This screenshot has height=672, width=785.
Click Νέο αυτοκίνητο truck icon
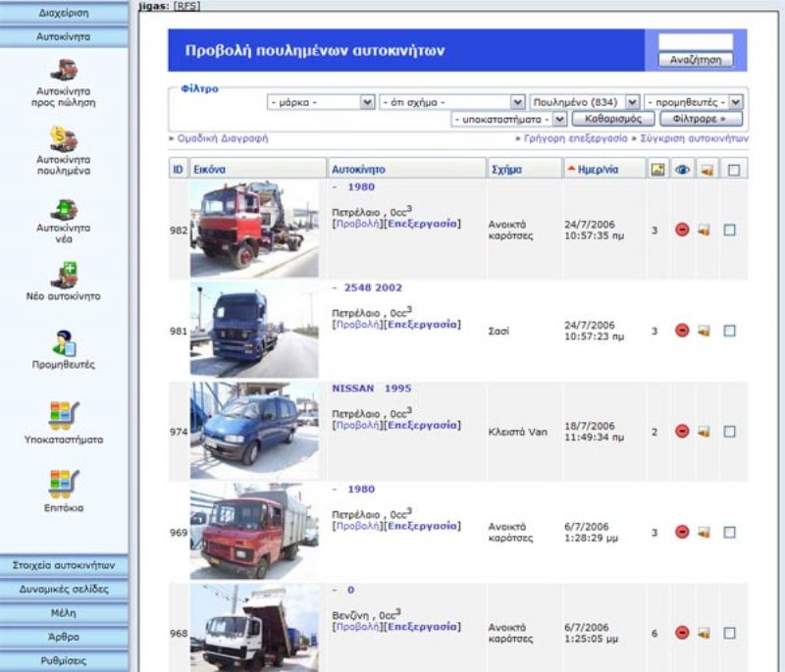point(64,276)
